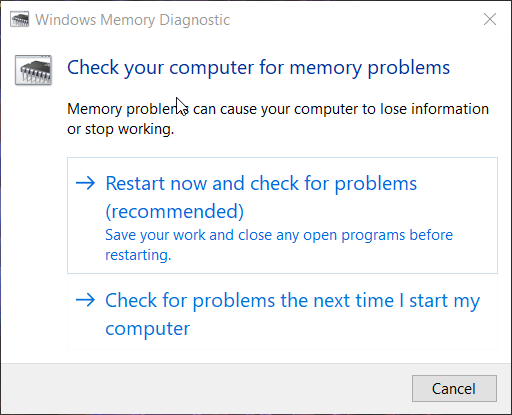The height and width of the screenshot is (415, 512).
Task: Select the (recommended) restart option text
Action: tap(175, 211)
